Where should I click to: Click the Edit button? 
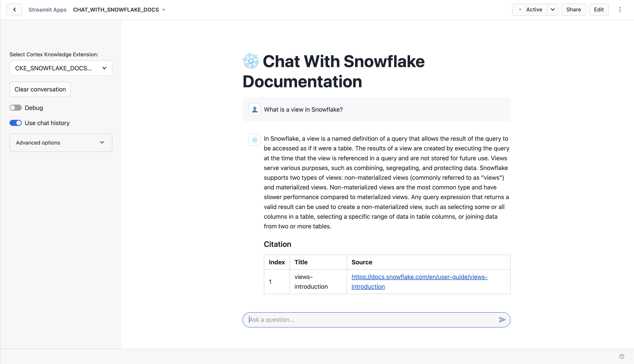tap(599, 10)
